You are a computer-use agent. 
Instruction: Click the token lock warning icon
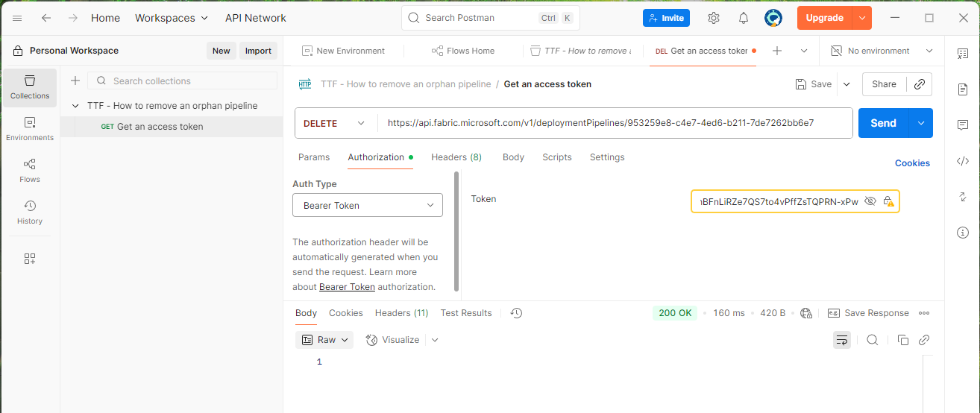point(888,201)
